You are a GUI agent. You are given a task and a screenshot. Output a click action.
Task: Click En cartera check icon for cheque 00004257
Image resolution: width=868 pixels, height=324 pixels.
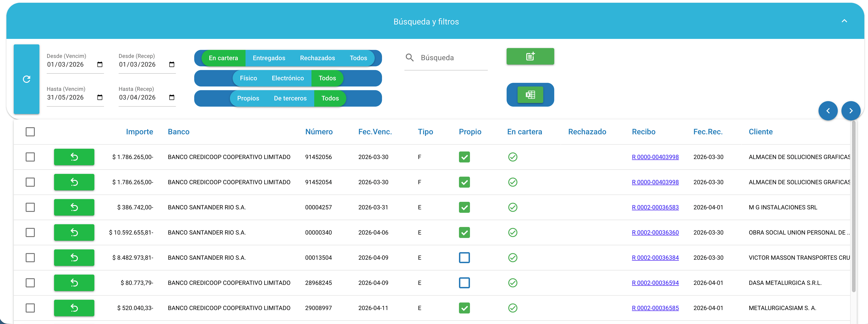[513, 207]
